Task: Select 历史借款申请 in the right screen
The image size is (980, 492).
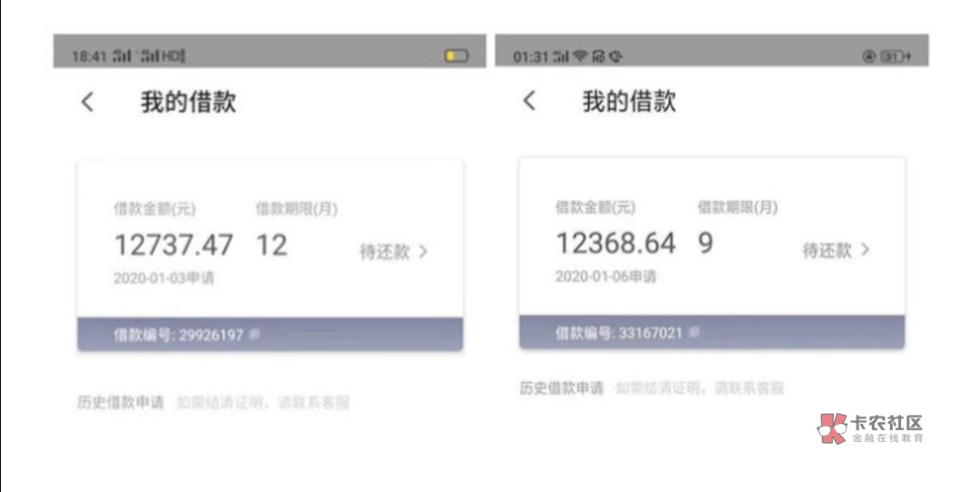Action: [x=561, y=389]
